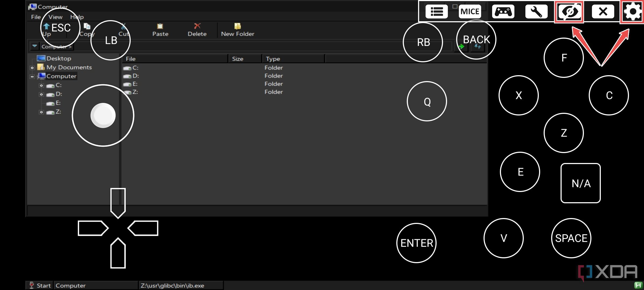
Task: Open the gamepad controller settings icon
Action: (x=503, y=12)
